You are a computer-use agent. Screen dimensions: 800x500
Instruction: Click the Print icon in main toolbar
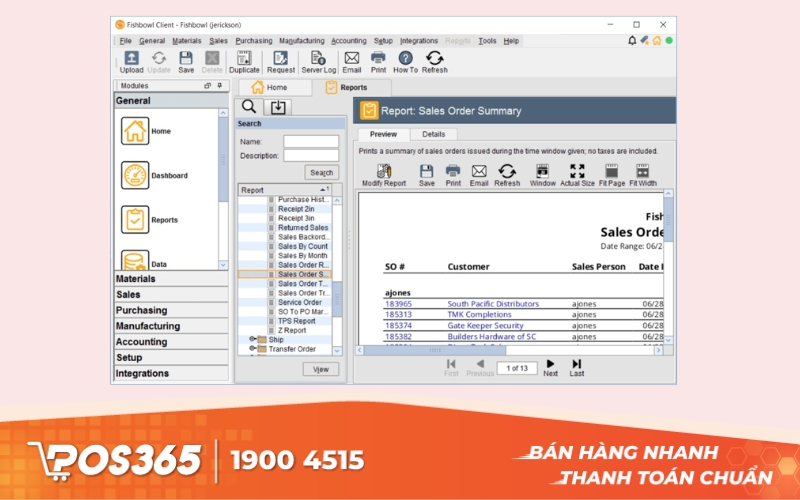click(378, 58)
